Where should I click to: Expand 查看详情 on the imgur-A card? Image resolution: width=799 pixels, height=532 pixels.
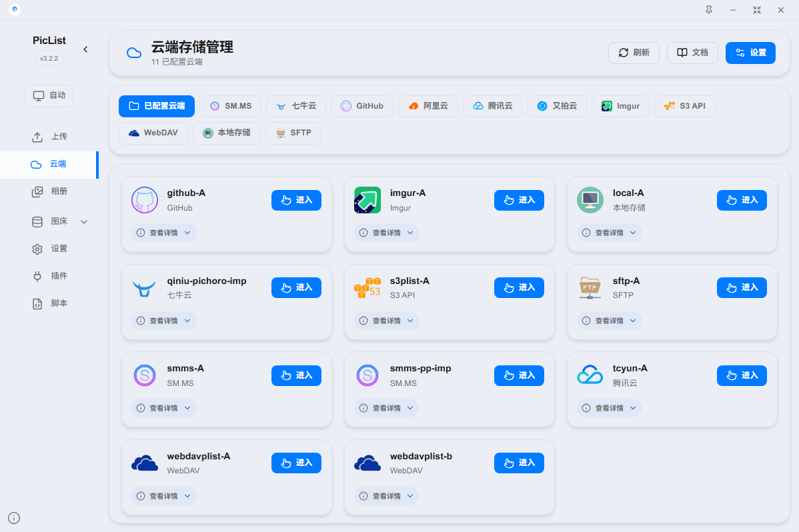(x=387, y=233)
